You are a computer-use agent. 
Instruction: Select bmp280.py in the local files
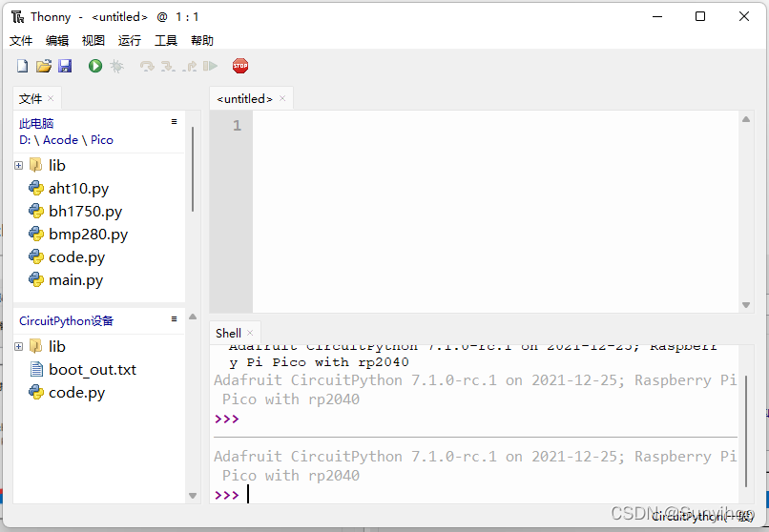[89, 235]
